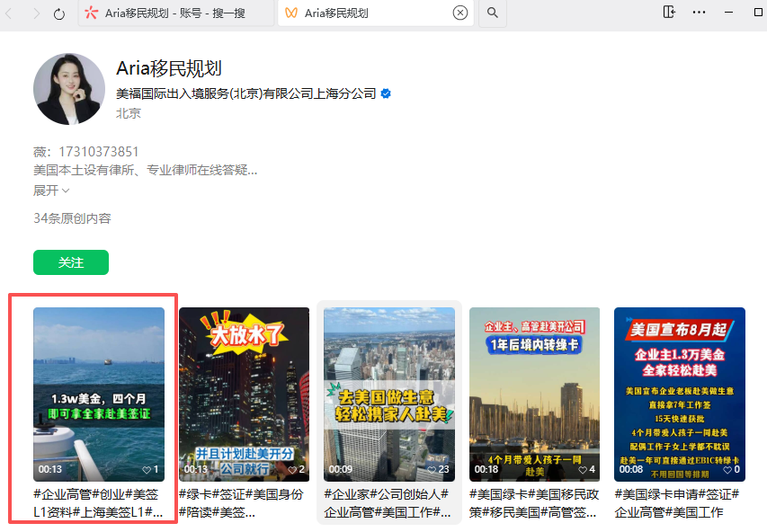767x532 pixels.
Task: Reload the page with refresh icon
Action: click(59, 13)
